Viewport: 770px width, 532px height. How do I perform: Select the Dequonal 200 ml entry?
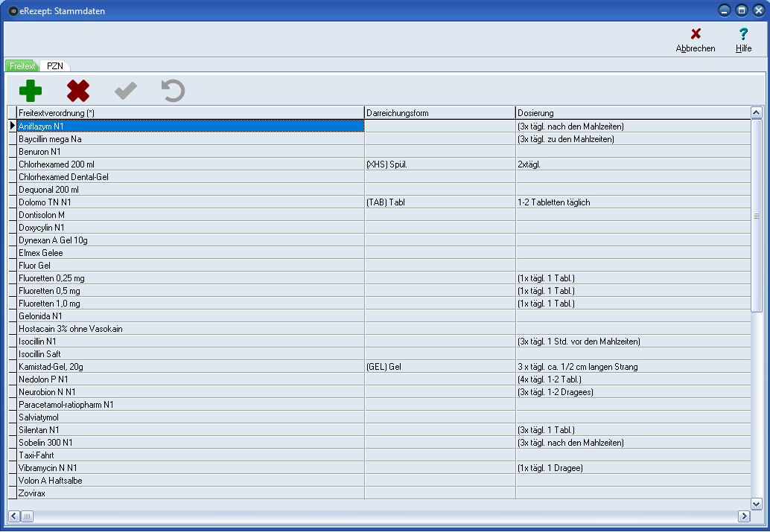(191, 190)
